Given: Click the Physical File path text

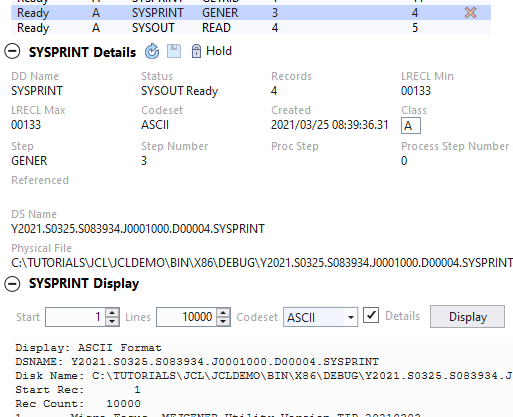Looking at the screenshot, I should click(x=262, y=263).
